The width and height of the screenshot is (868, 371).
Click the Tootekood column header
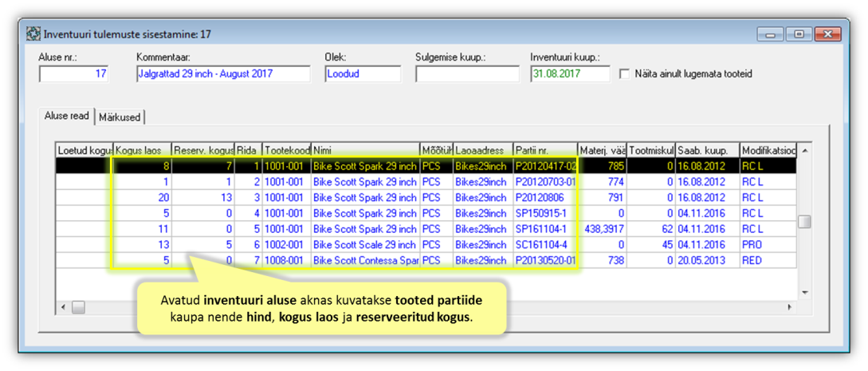pyautogui.click(x=287, y=150)
